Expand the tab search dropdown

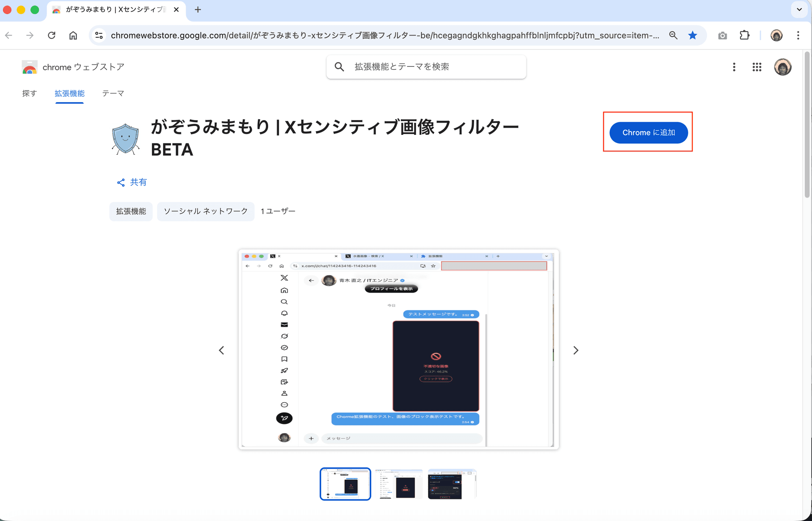tap(799, 10)
